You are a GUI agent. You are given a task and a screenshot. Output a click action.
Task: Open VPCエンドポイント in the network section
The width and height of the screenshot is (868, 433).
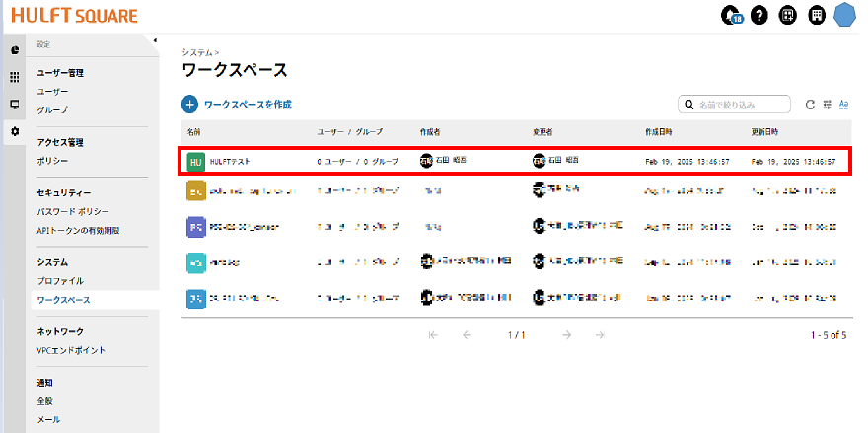pyautogui.click(x=71, y=350)
